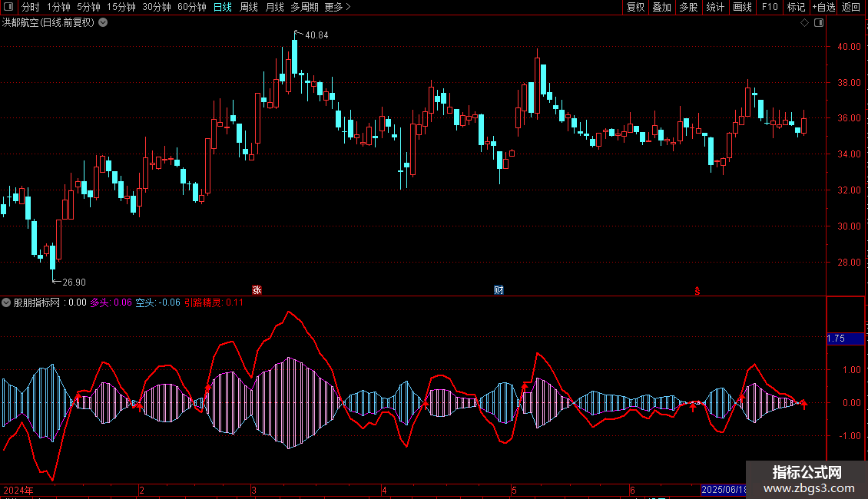Click the 2024年 label on time axis

(18, 490)
